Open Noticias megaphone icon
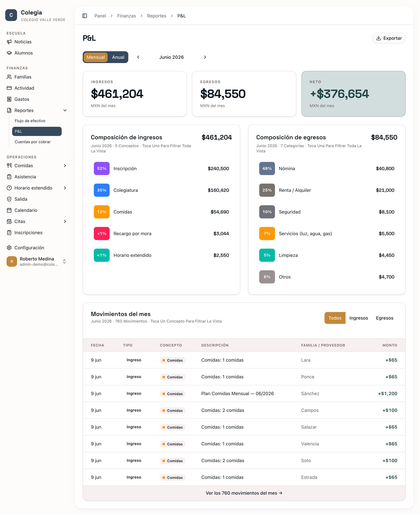 click(9, 42)
